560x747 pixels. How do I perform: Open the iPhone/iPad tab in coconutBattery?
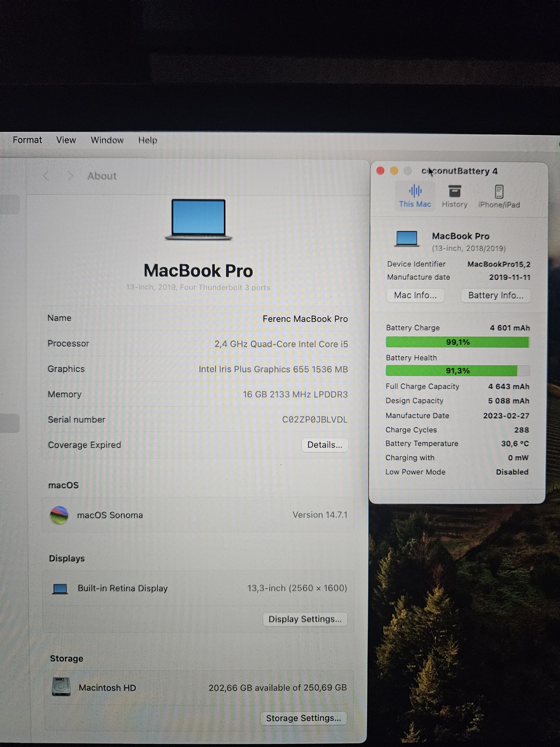click(499, 197)
